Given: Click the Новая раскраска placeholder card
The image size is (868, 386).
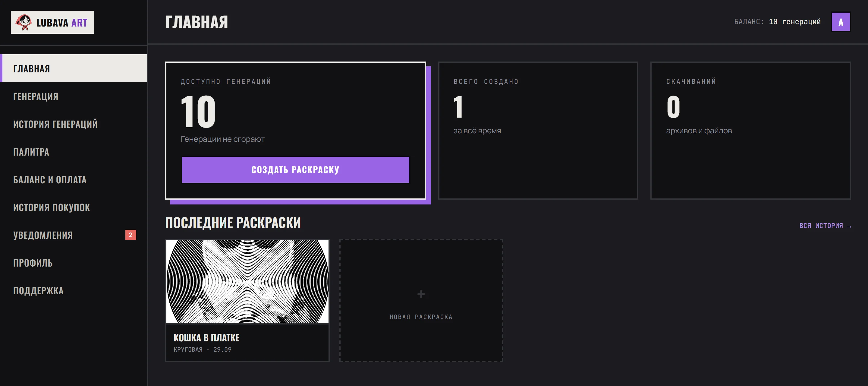Looking at the screenshot, I should pyautogui.click(x=421, y=300).
